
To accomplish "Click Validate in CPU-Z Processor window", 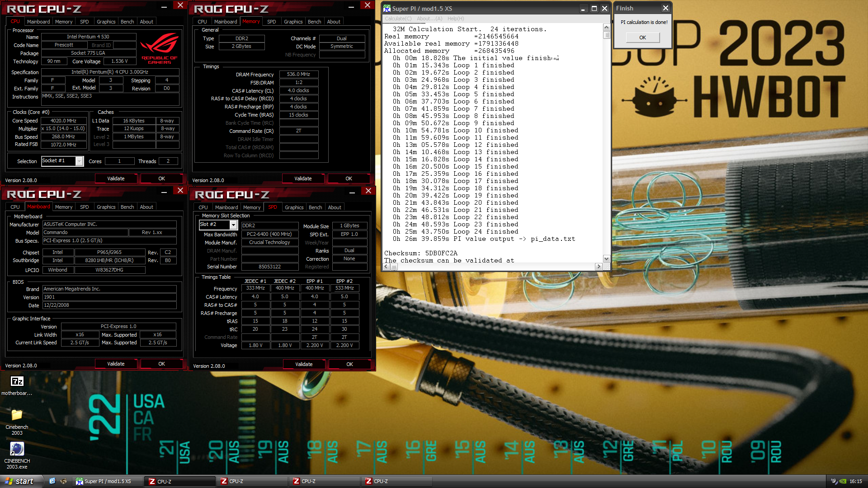I will coord(116,178).
